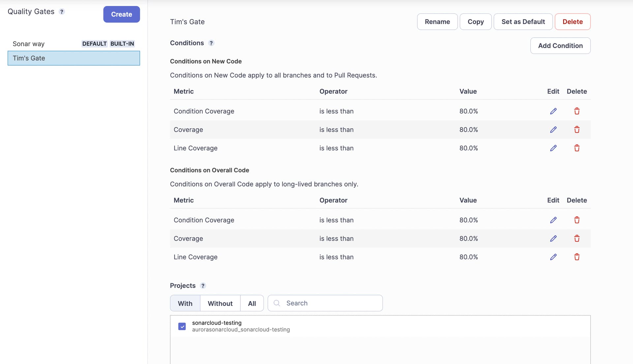
Task: Click the Conditions help question mark
Action: pos(211,43)
